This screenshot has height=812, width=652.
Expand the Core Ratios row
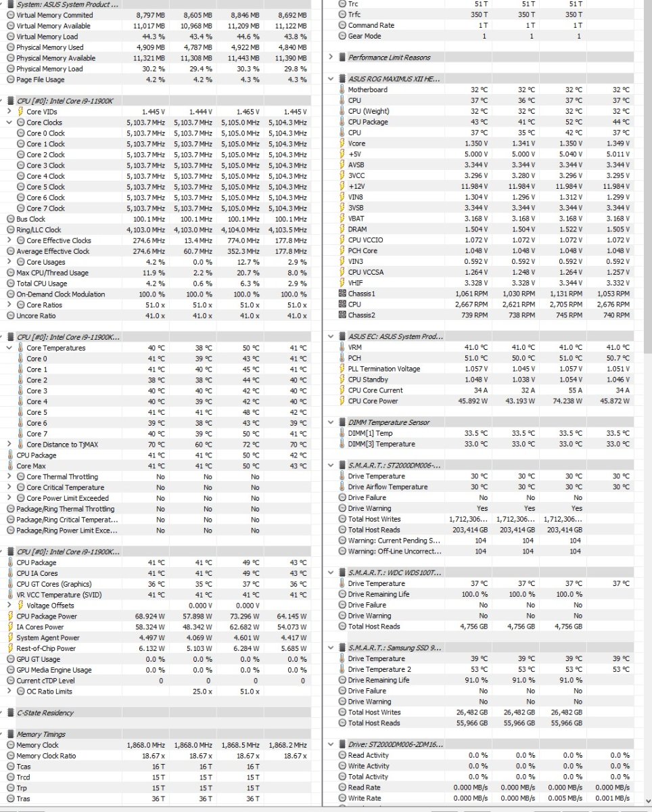[x=9, y=305]
